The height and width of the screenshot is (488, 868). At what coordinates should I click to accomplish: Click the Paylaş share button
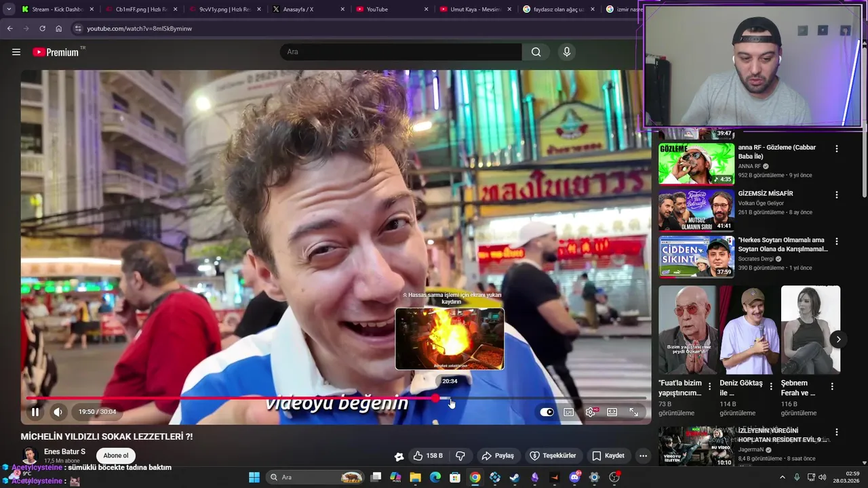pos(498,455)
